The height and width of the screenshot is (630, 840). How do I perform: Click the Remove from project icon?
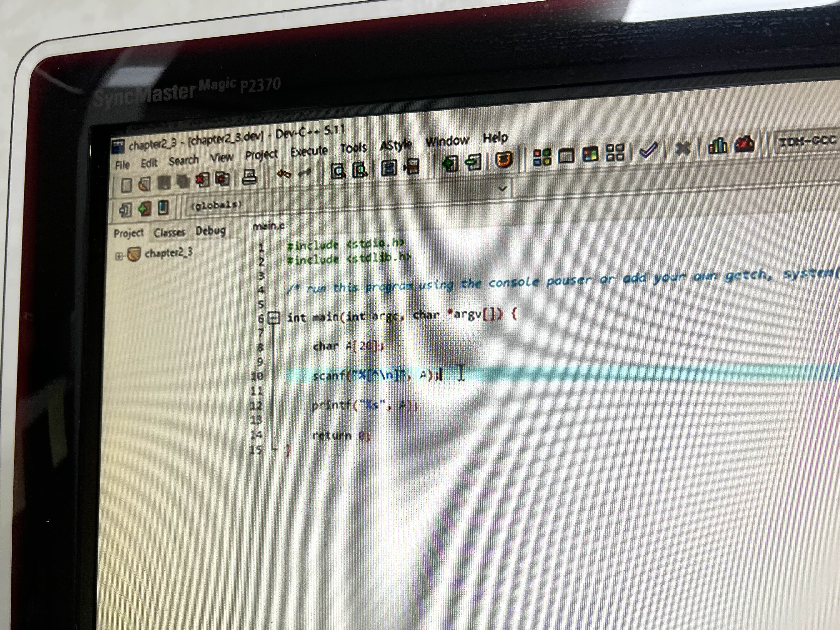(x=474, y=162)
